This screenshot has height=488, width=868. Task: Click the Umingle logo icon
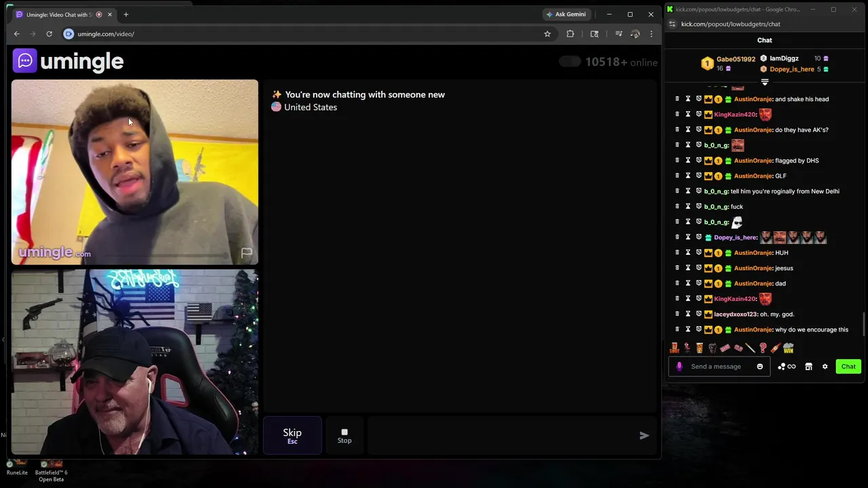point(25,61)
